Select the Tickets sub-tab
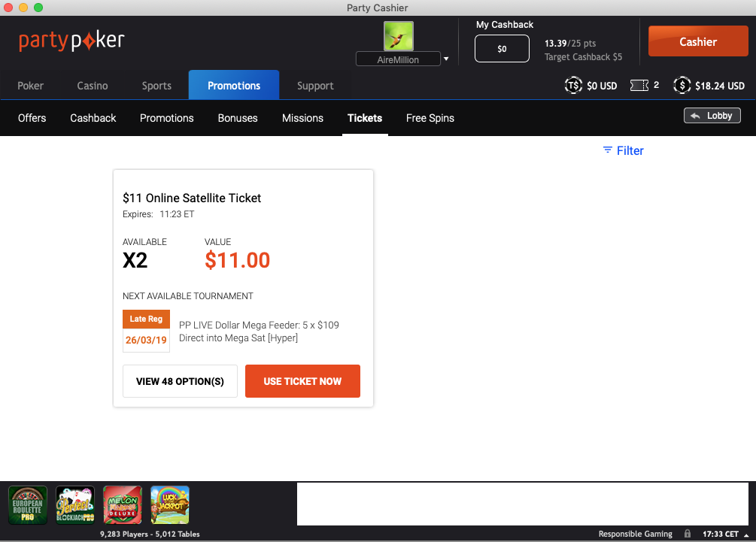Viewport: 756px width, 542px height. (x=365, y=118)
